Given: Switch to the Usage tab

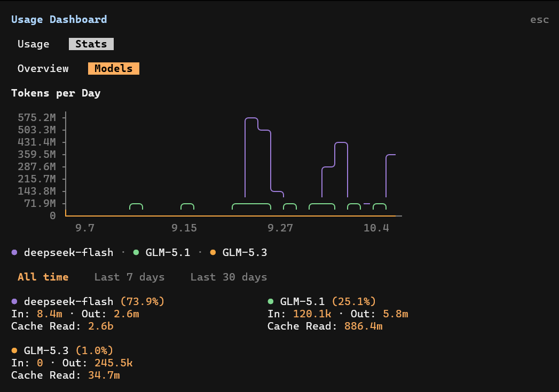Looking at the screenshot, I should [x=34, y=44].
